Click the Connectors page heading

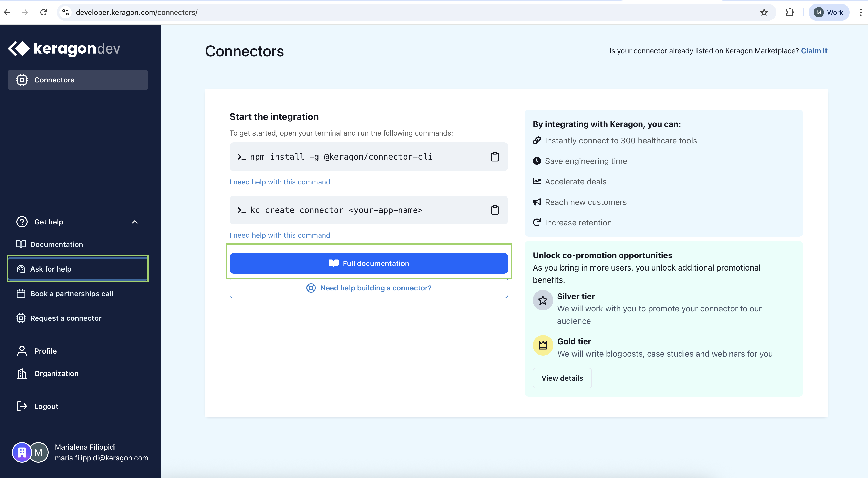pos(244,51)
